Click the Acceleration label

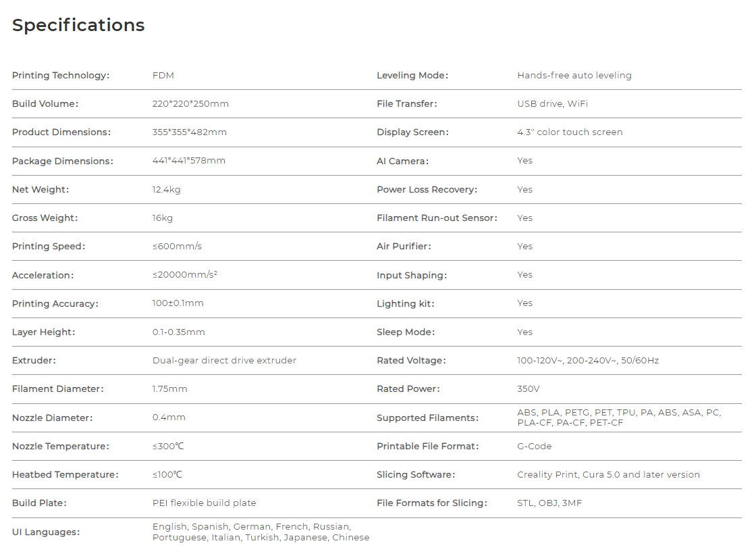43,275
